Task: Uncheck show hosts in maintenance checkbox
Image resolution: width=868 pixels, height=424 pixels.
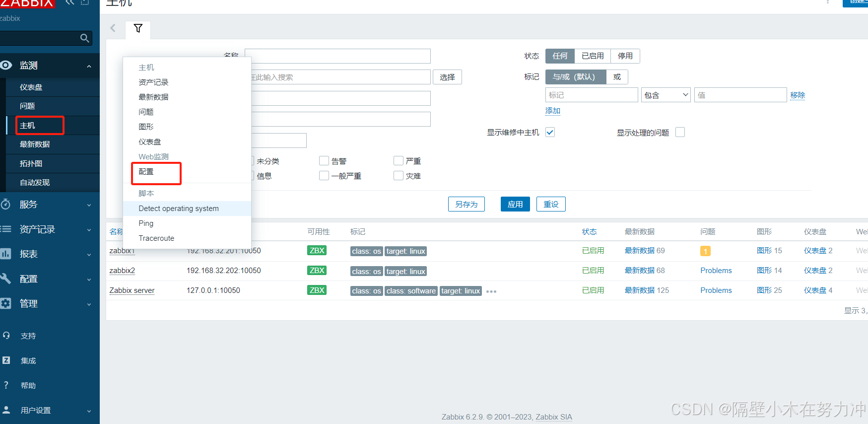Action: click(x=550, y=132)
